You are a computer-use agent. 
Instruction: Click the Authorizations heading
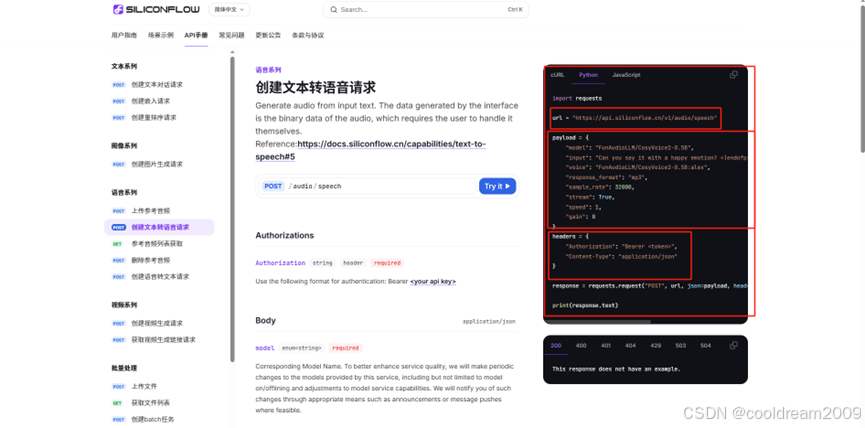tap(285, 236)
